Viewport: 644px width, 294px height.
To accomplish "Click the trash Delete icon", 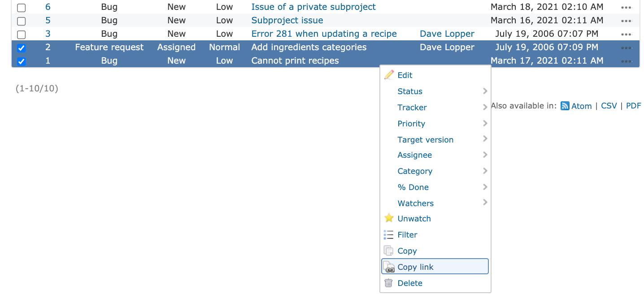I will [x=389, y=283].
